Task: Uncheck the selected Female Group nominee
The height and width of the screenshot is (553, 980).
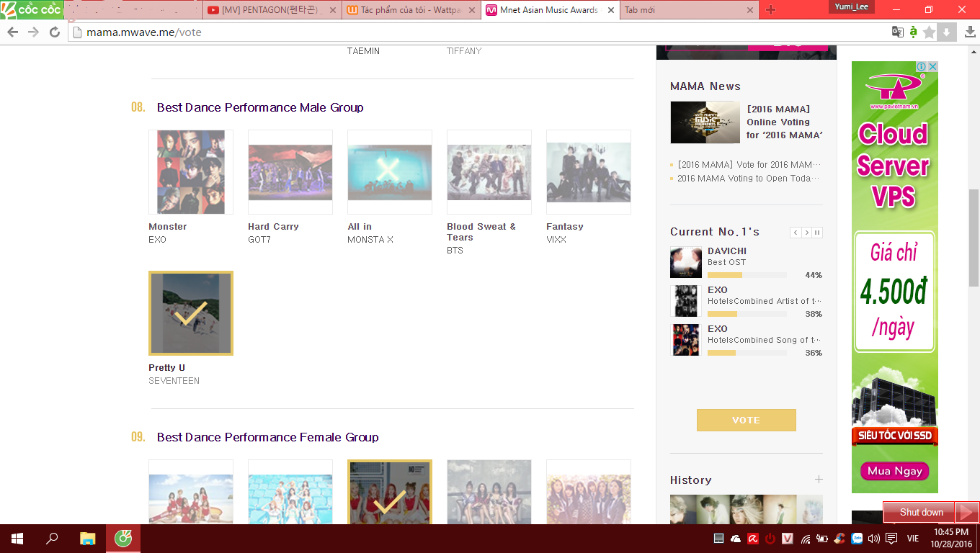Action: click(390, 492)
